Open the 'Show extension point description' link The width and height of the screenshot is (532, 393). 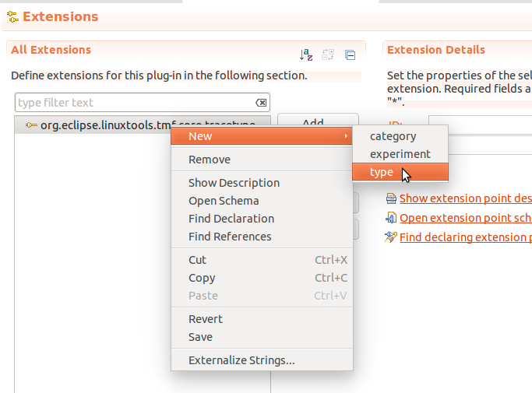[x=465, y=198]
